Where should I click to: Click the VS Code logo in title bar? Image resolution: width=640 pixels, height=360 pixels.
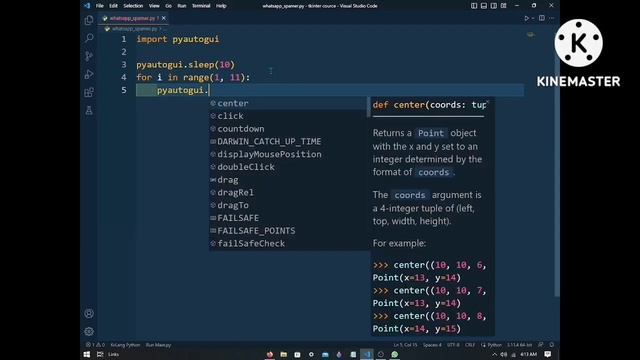click(87, 6)
